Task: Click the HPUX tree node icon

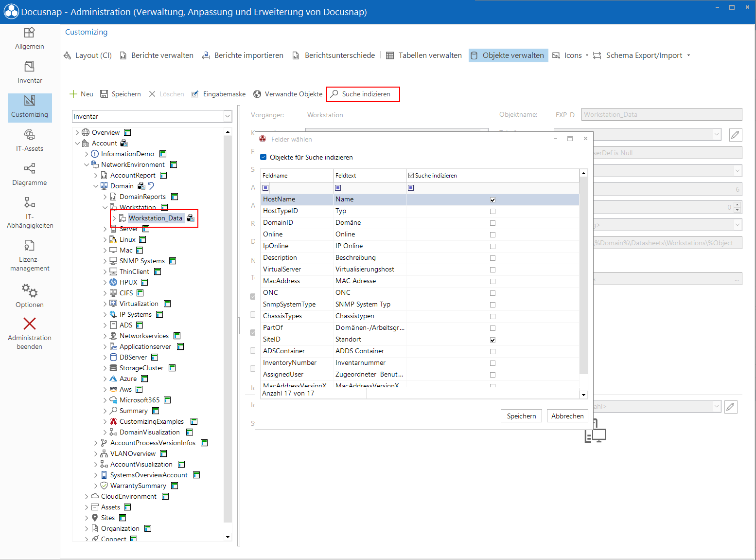Action: (x=113, y=282)
